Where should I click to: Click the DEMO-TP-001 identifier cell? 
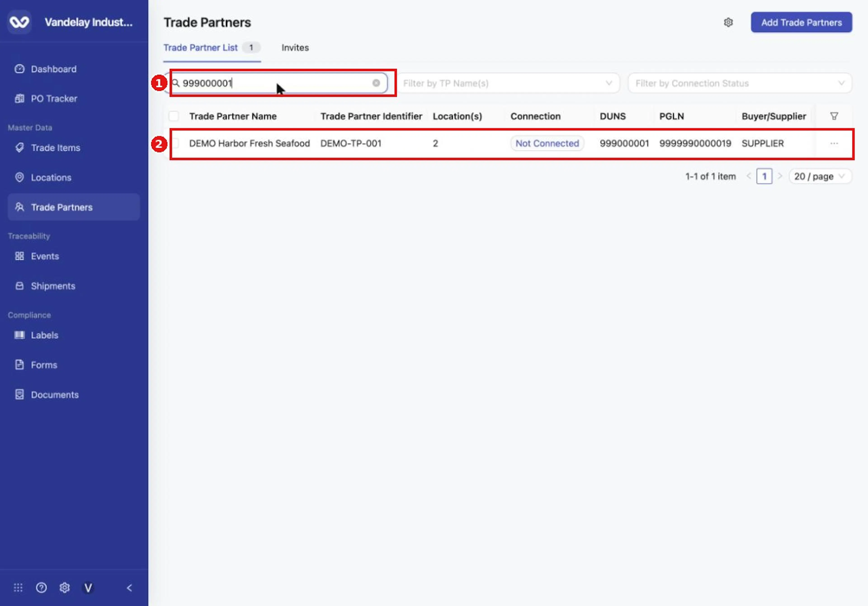pos(350,143)
